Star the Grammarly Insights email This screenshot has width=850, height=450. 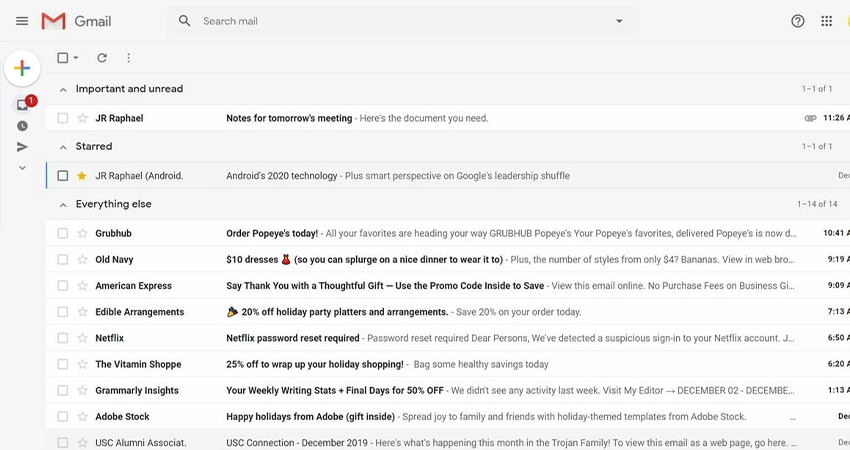point(82,390)
